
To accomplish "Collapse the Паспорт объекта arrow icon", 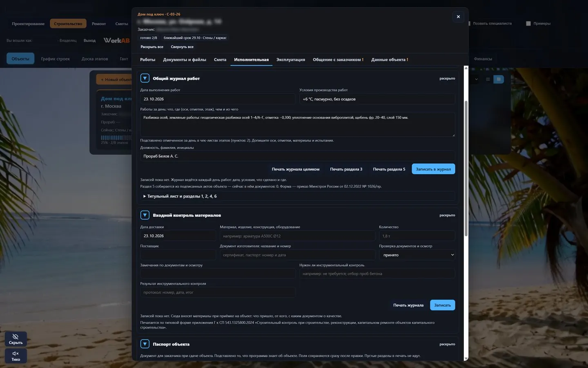I will 145,344.
